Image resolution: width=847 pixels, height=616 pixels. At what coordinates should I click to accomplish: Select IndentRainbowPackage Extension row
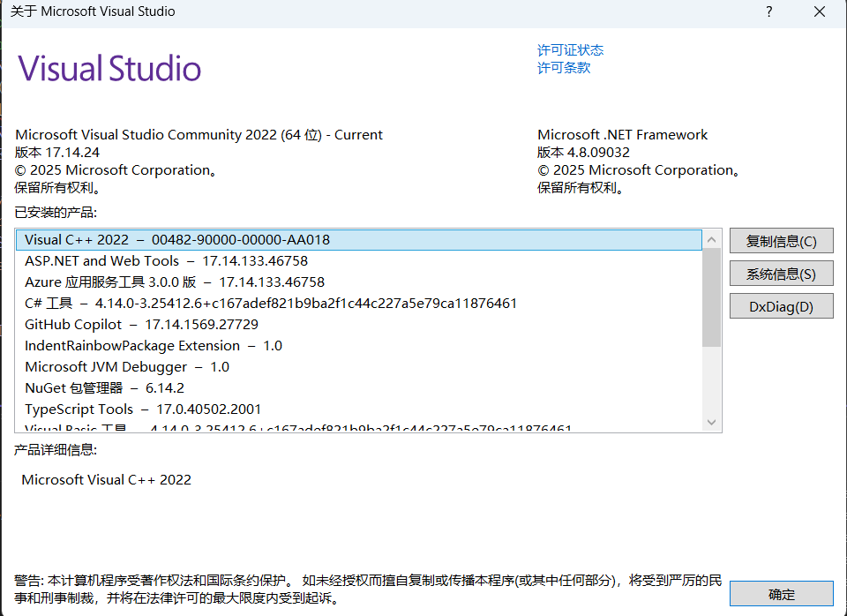(359, 346)
